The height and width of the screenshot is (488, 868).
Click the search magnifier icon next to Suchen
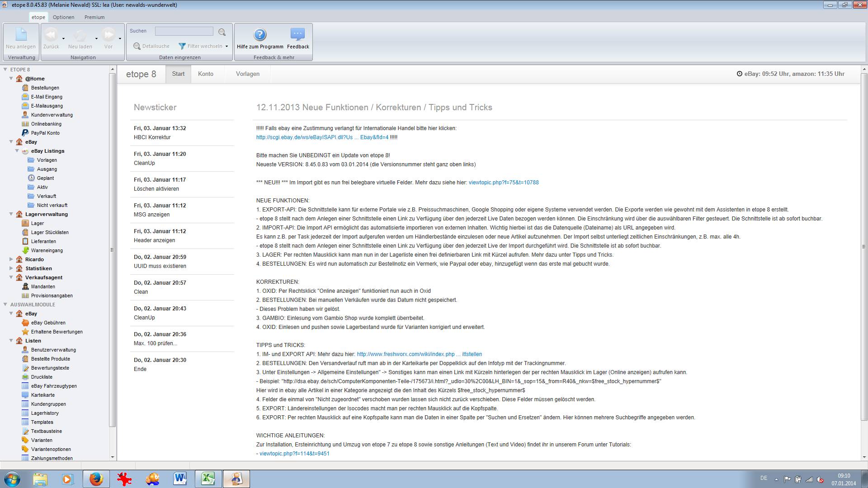(222, 32)
